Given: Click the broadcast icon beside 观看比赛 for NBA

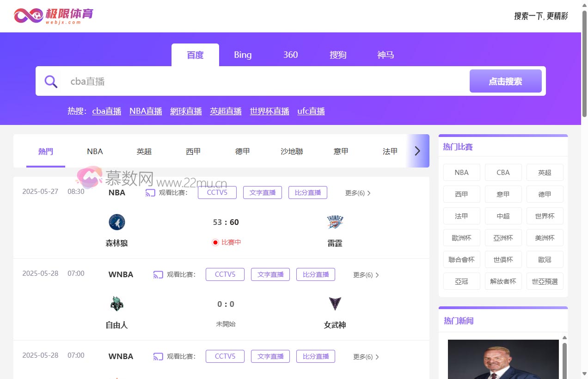Looking at the screenshot, I should (x=150, y=193).
